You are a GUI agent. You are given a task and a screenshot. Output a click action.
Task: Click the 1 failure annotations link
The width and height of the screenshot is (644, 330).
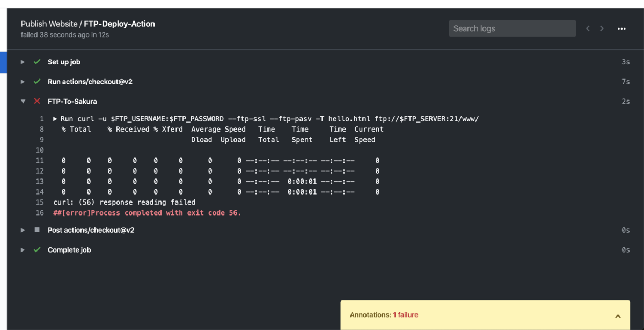(x=405, y=315)
